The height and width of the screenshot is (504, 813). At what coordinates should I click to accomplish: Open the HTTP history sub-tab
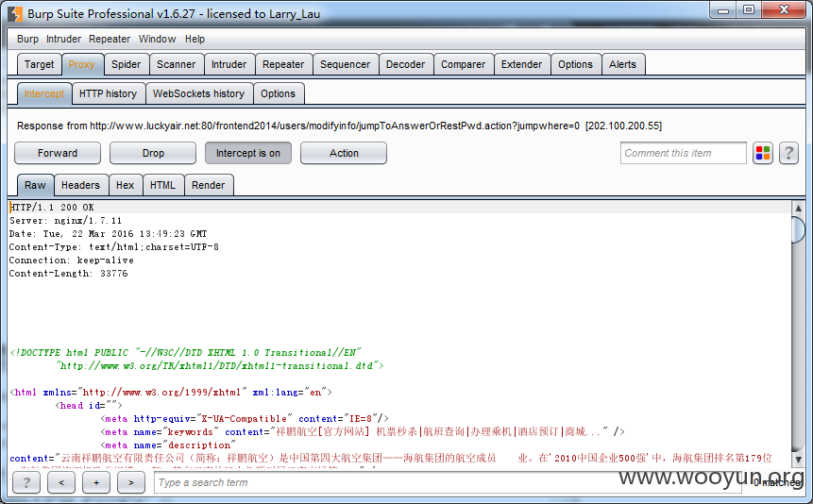[x=109, y=93]
